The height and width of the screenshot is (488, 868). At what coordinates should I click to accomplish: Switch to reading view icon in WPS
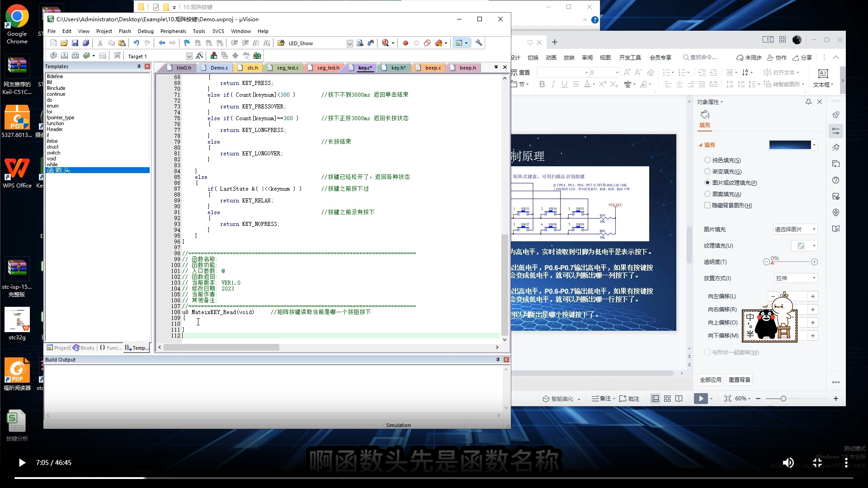pos(679,399)
